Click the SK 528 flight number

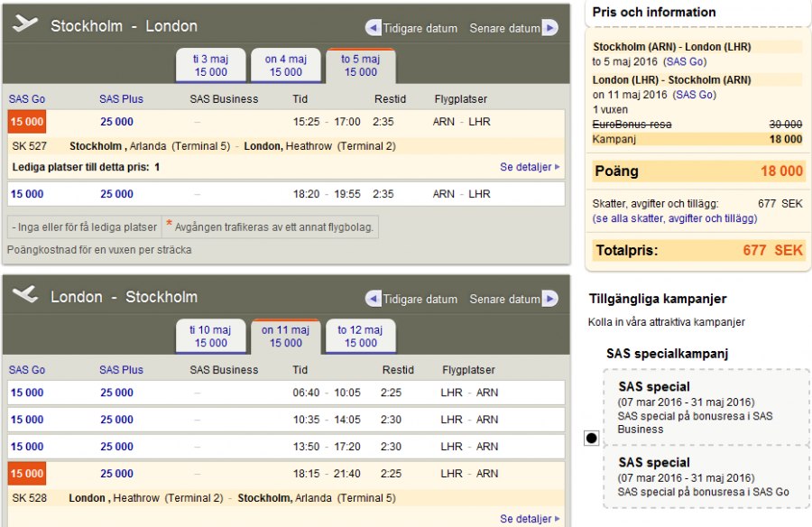(30, 498)
